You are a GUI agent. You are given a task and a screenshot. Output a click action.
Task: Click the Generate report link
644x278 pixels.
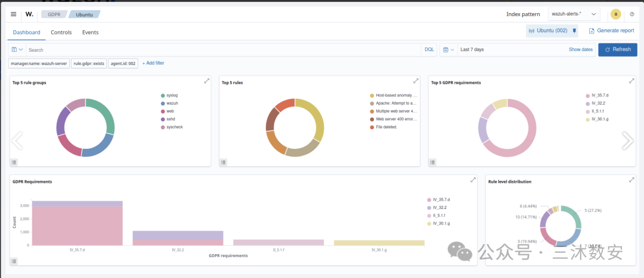pyautogui.click(x=615, y=31)
